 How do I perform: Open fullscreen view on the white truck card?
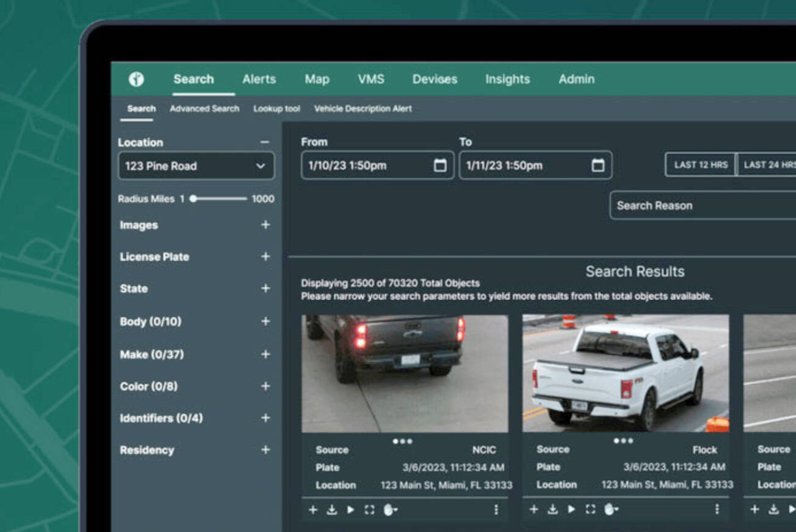[x=590, y=509]
